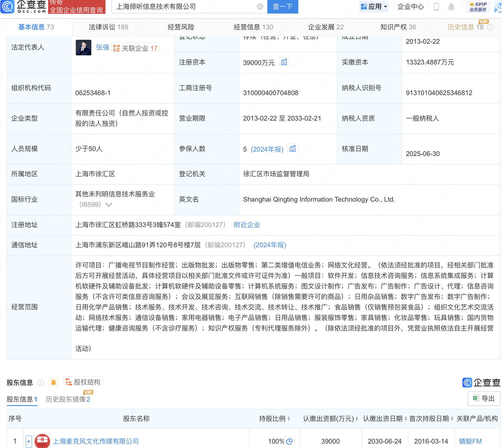Export shareholder data with 导出 button
502x448 pixels.
pyautogui.click(x=484, y=398)
